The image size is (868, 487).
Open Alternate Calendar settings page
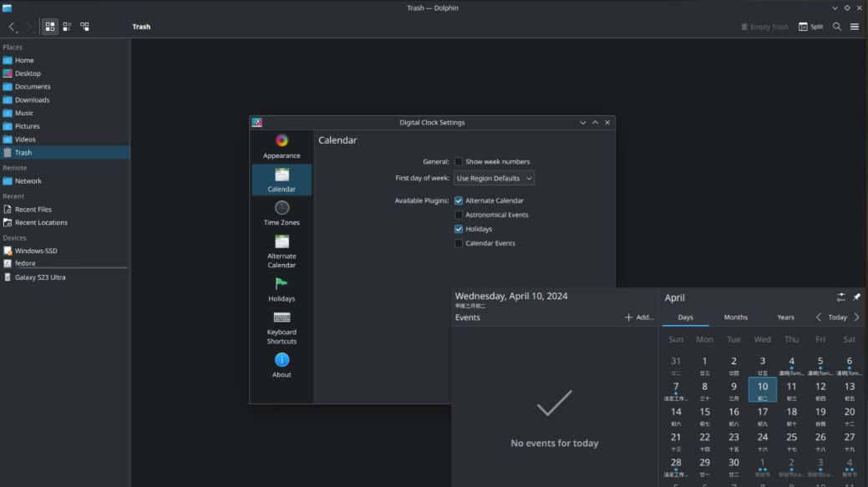coord(282,251)
